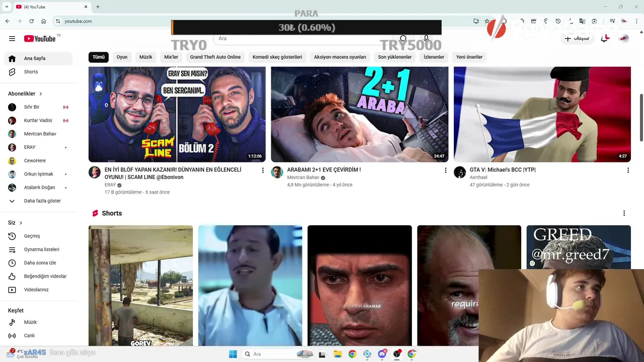Viewport: 644px width, 362px height.
Task: Go back in Chrome
Action: point(7,21)
